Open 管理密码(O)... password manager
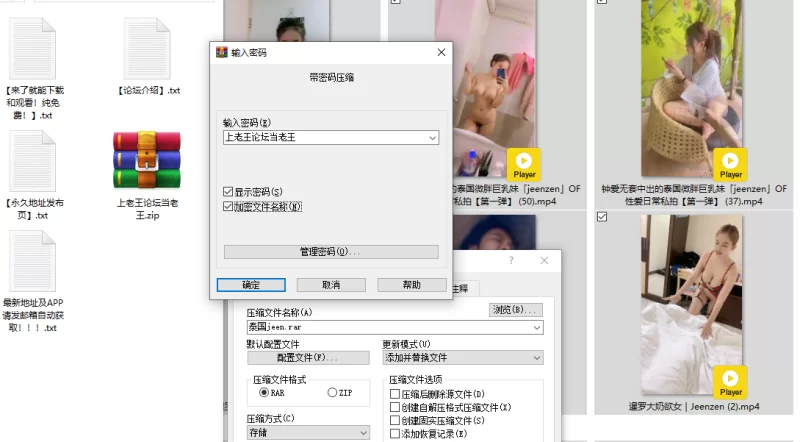The height and width of the screenshot is (442, 800). (331, 252)
